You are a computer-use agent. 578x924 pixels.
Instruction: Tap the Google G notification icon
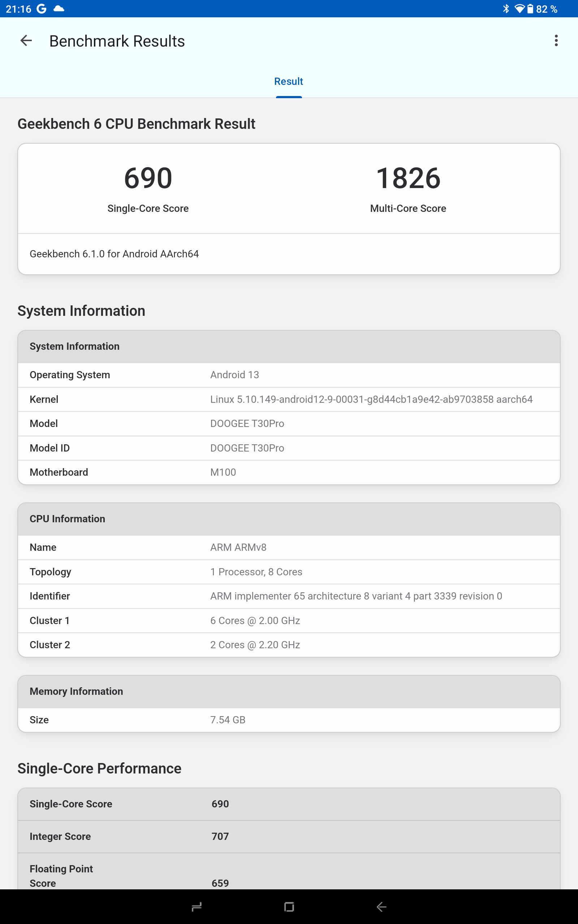(x=41, y=9)
